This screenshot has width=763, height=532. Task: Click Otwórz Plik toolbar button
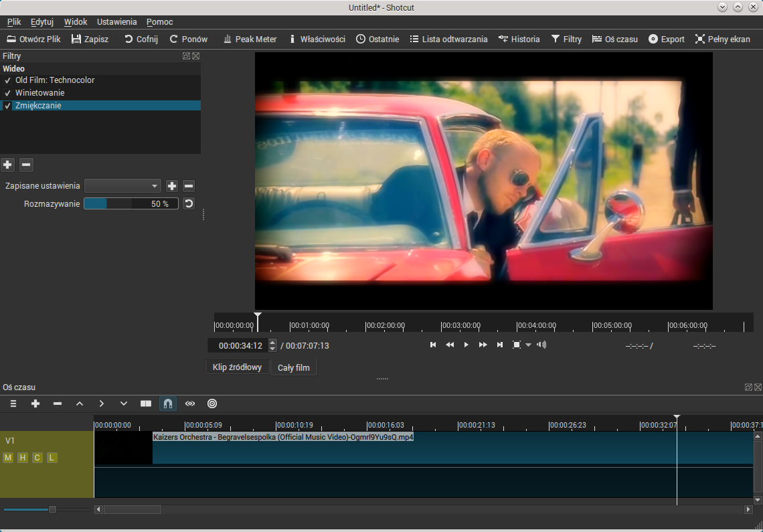pyautogui.click(x=33, y=39)
